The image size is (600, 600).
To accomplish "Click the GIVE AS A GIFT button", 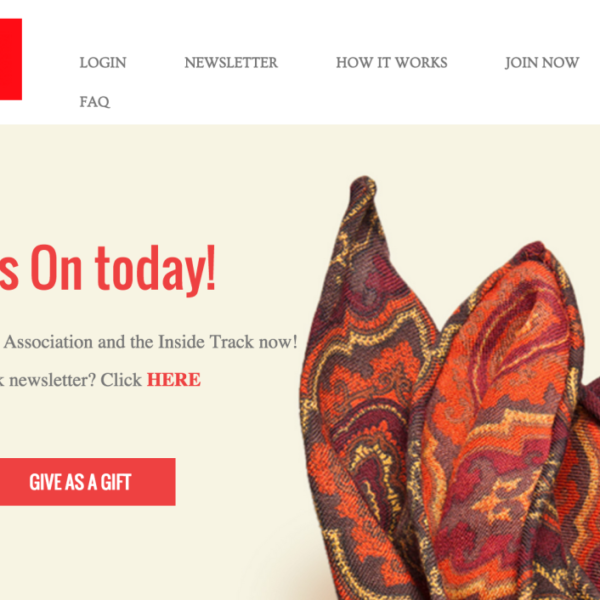I will tap(88, 482).
